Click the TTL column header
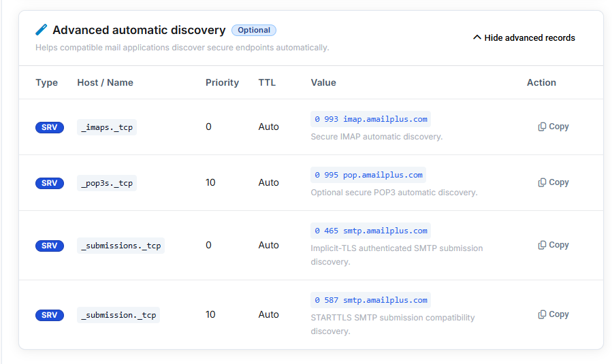Image resolution: width=612 pixels, height=364 pixels. click(267, 83)
